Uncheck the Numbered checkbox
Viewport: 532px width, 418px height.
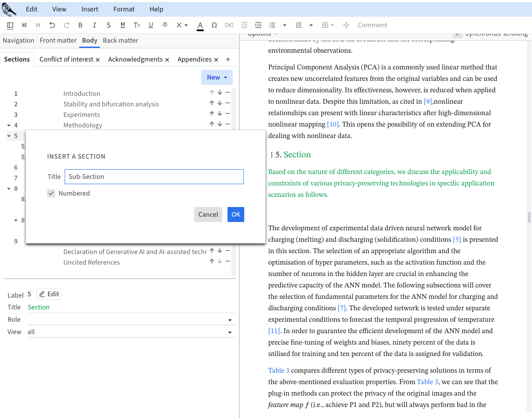[51, 193]
